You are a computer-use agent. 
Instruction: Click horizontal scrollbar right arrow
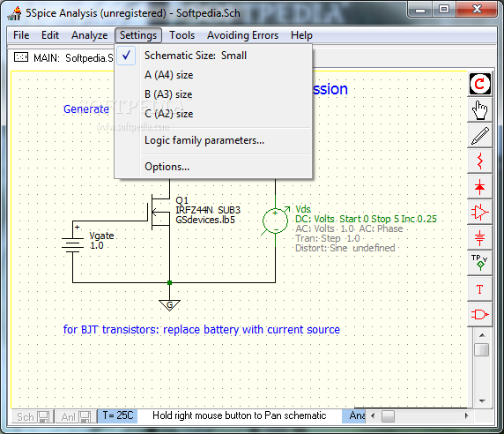point(466,415)
